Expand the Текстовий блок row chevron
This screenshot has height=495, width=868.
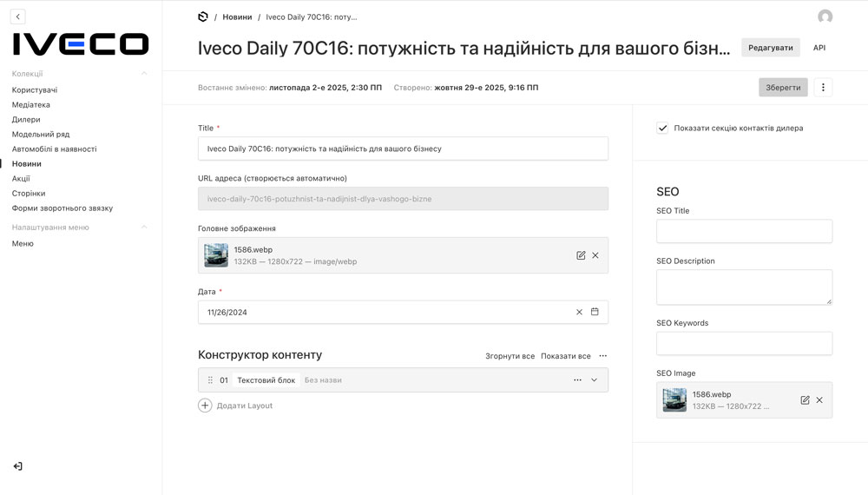tap(595, 380)
